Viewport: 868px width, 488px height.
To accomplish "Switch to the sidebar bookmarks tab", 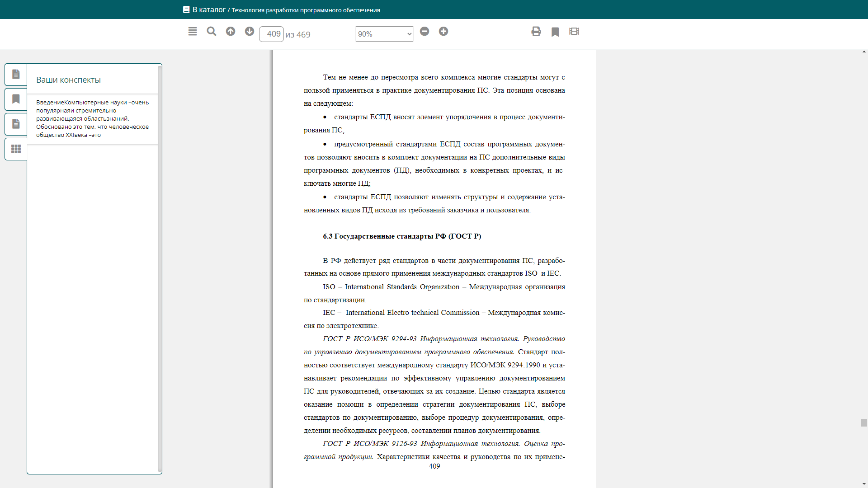I will (x=16, y=99).
